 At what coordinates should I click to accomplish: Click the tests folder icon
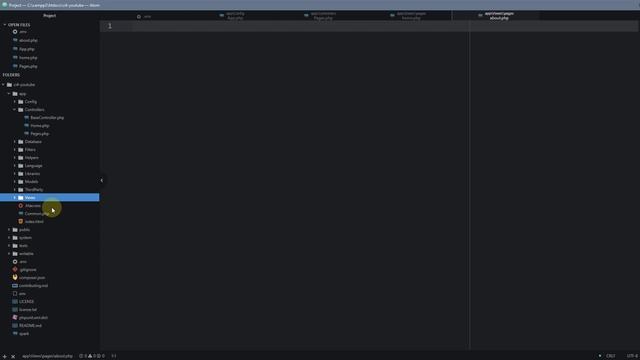click(15, 246)
